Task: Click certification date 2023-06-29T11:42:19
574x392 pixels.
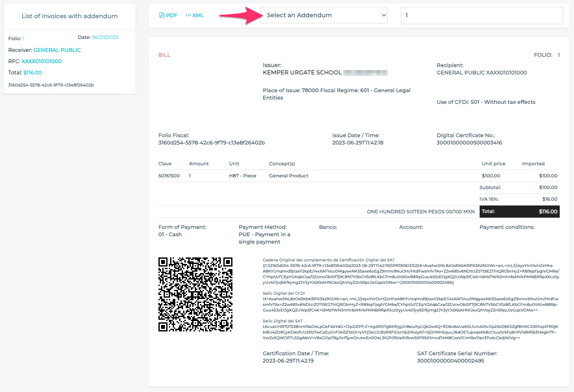Action: (x=288, y=361)
